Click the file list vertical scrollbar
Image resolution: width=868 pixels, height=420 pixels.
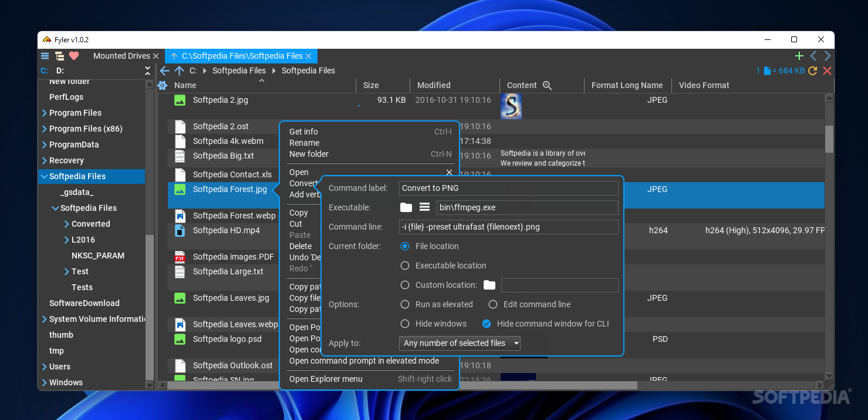tap(829, 140)
